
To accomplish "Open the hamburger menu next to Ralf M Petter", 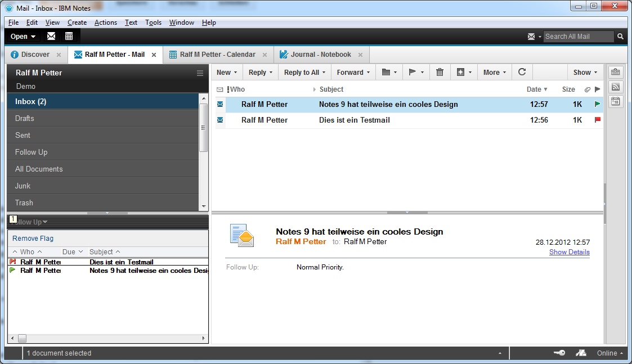I will pos(200,73).
